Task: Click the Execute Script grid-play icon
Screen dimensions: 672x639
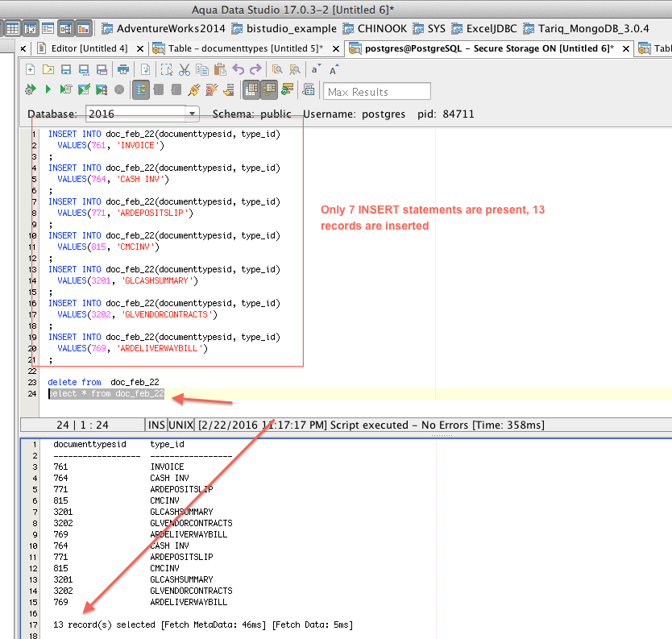Action: pos(102,89)
